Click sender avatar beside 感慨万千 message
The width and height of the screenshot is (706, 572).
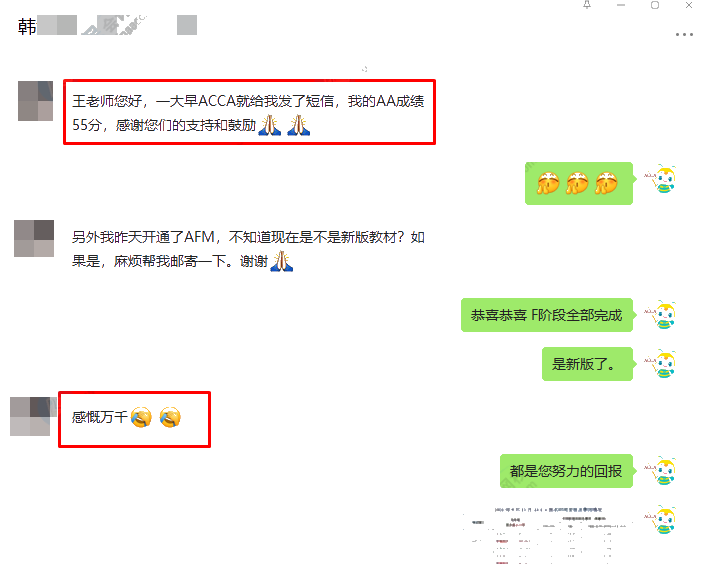click(x=31, y=416)
